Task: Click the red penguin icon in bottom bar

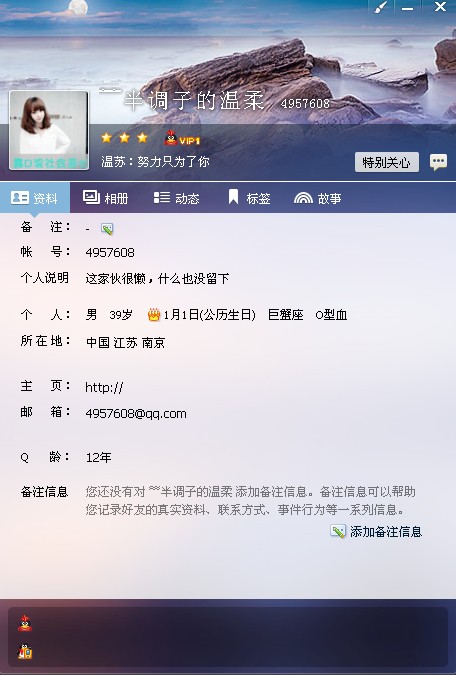Action: tap(25, 623)
